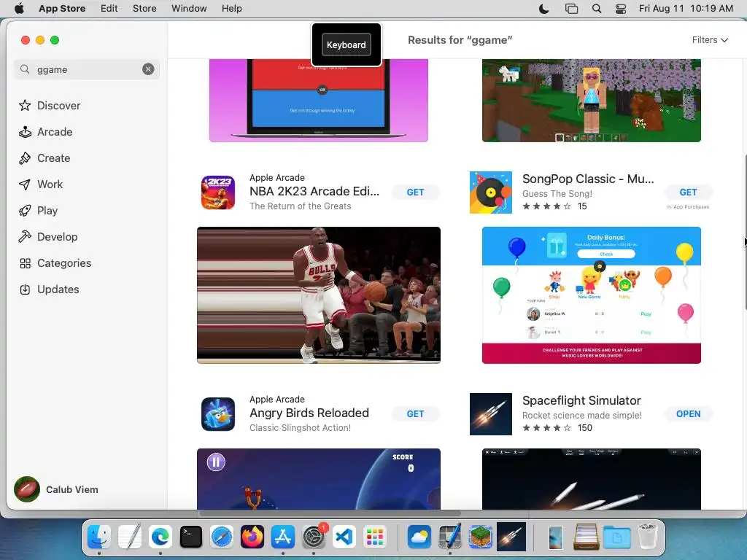Click the vertical scrollbar of results
The width and height of the screenshot is (747, 560).
coord(745,232)
